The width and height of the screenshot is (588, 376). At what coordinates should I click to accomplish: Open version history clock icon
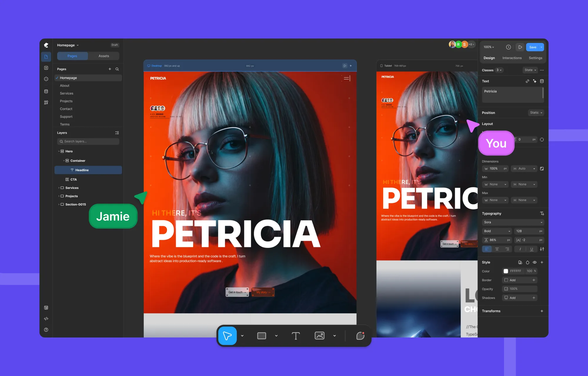point(508,47)
